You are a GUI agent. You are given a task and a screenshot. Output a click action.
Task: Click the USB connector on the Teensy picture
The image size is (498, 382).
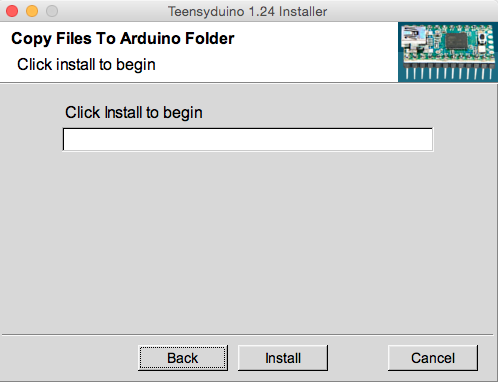pyautogui.click(x=413, y=37)
